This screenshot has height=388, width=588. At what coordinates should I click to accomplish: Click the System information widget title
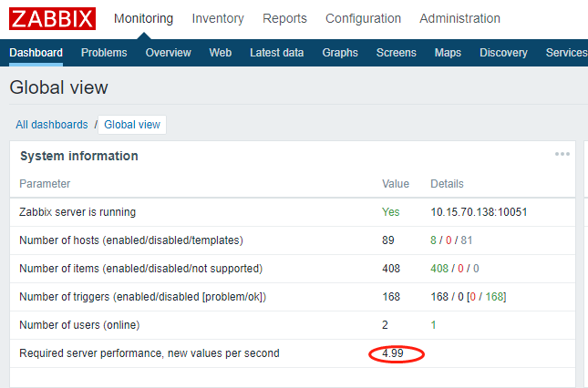pyautogui.click(x=79, y=156)
